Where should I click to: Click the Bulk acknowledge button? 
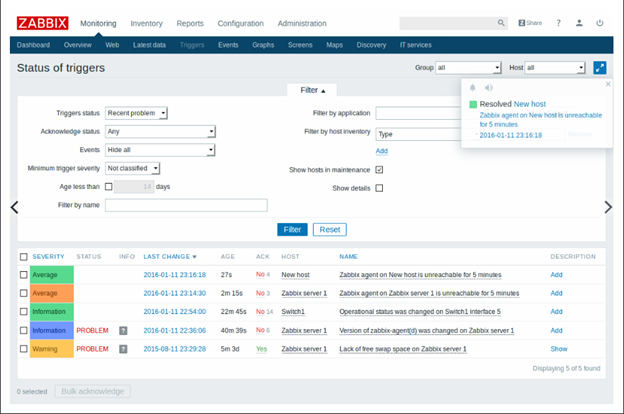coord(93,391)
